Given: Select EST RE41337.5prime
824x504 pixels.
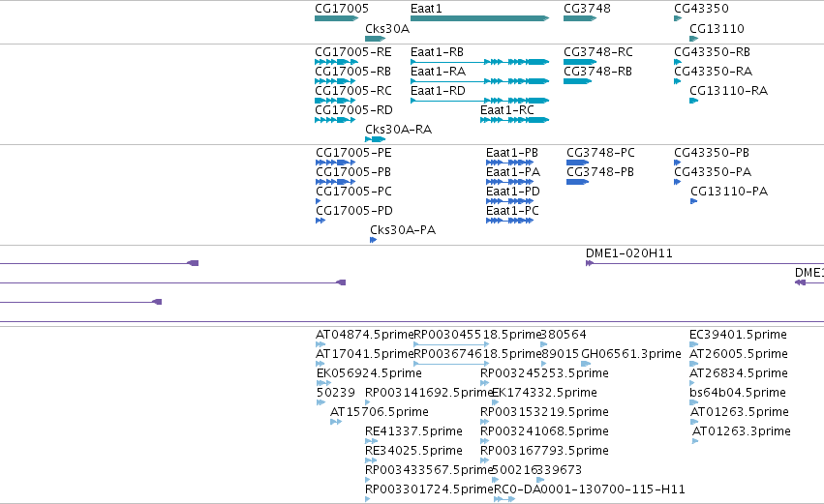Looking at the screenshot, I should 413,431.
